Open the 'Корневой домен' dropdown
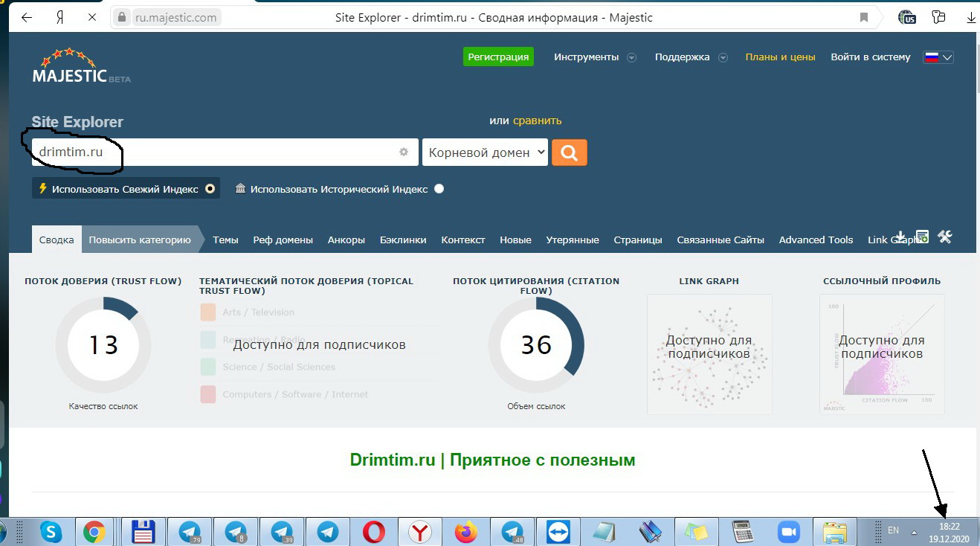This screenshot has width=980, height=546. (485, 152)
